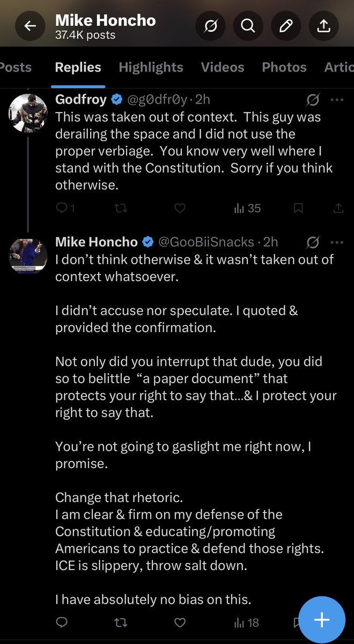The image size is (354, 644).
Task: Share the profile via upload icon
Action: click(324, 26)
